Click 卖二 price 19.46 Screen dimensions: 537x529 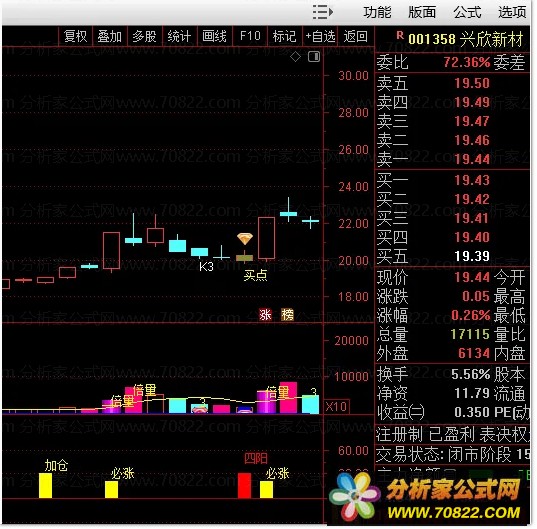tap(472, 140)
